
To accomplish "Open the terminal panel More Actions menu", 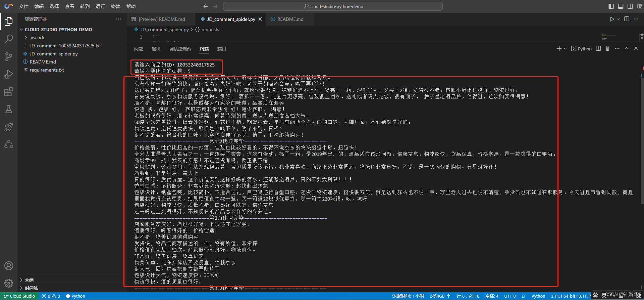I will coord(617,49).
